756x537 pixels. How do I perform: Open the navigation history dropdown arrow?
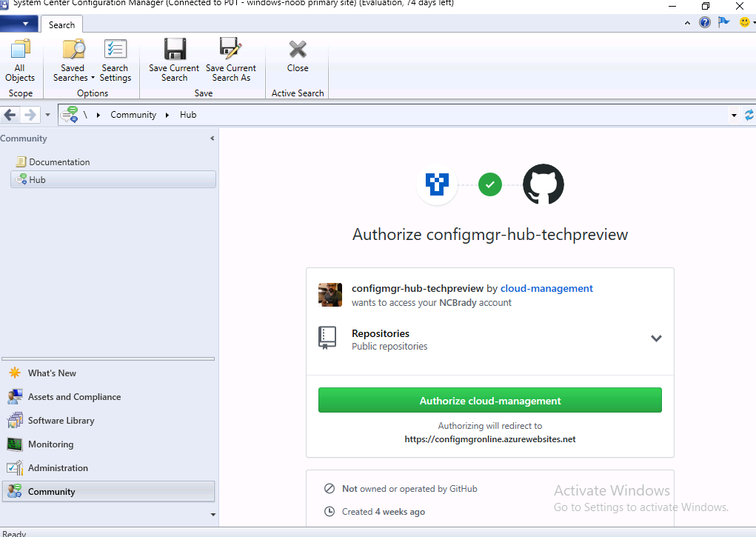tap(47, 115)
